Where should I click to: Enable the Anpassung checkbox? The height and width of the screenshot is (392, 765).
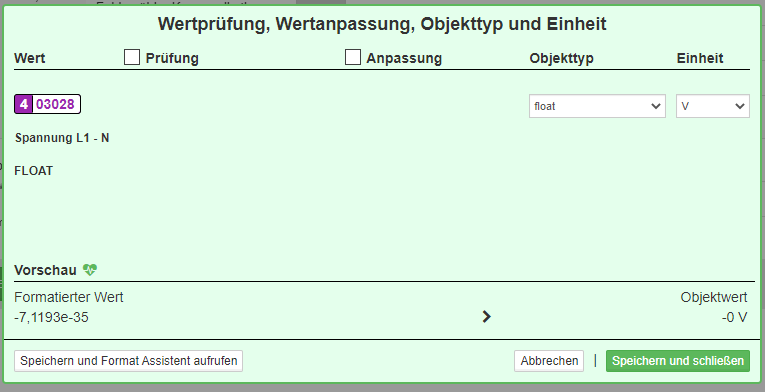click(x=353, y=57)
